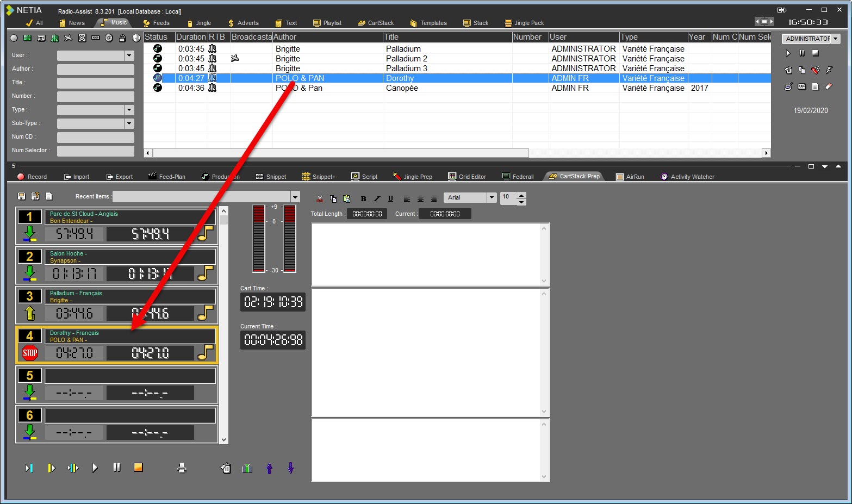Click the scissors cut icon in text editor
Viewport: 852px width, 504px height.
tap(320, 198)
